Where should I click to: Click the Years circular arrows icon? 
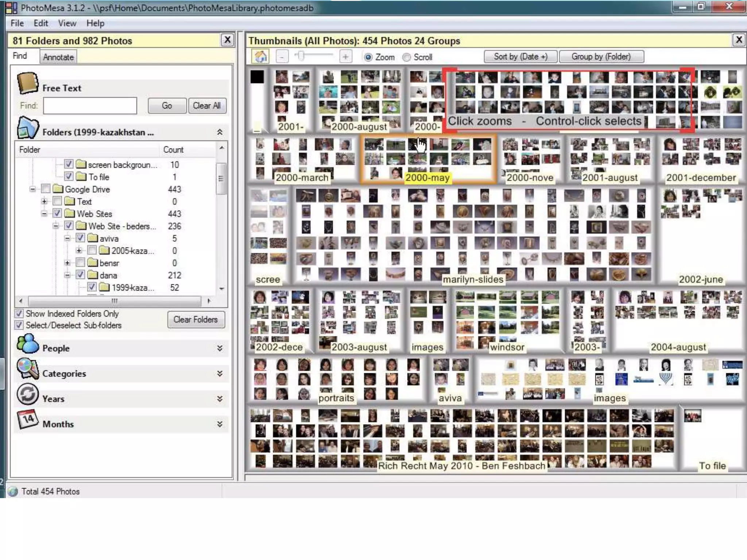tap(28, 394)
